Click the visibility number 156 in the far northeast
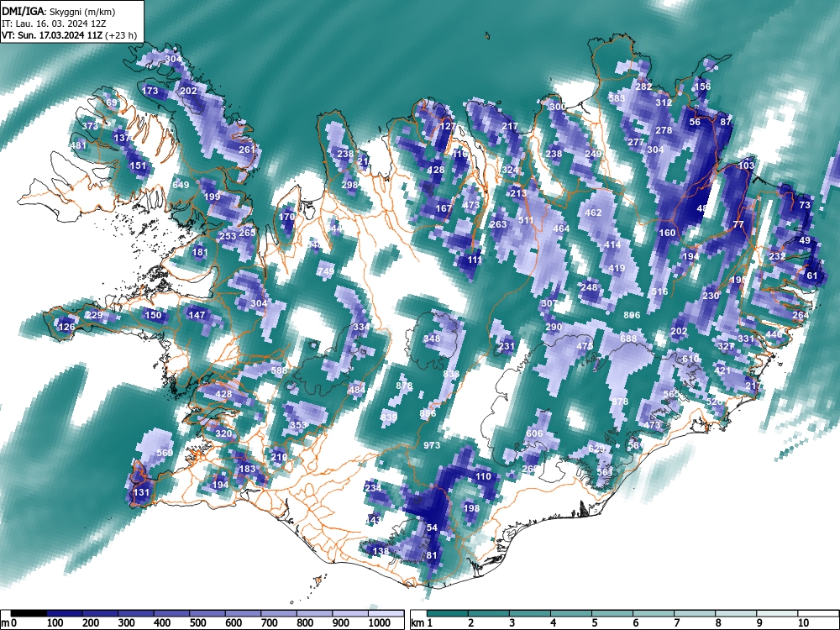The image size is (840, 630). 702,87
